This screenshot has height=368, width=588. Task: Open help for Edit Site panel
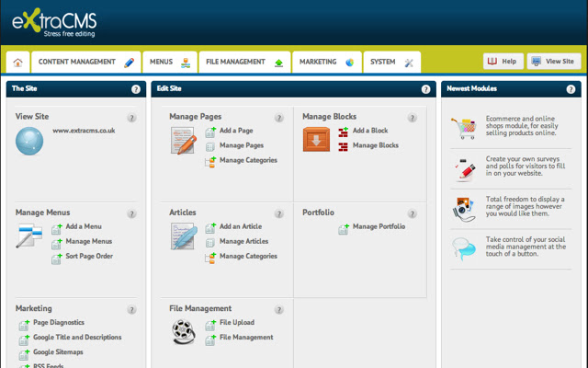425,89
